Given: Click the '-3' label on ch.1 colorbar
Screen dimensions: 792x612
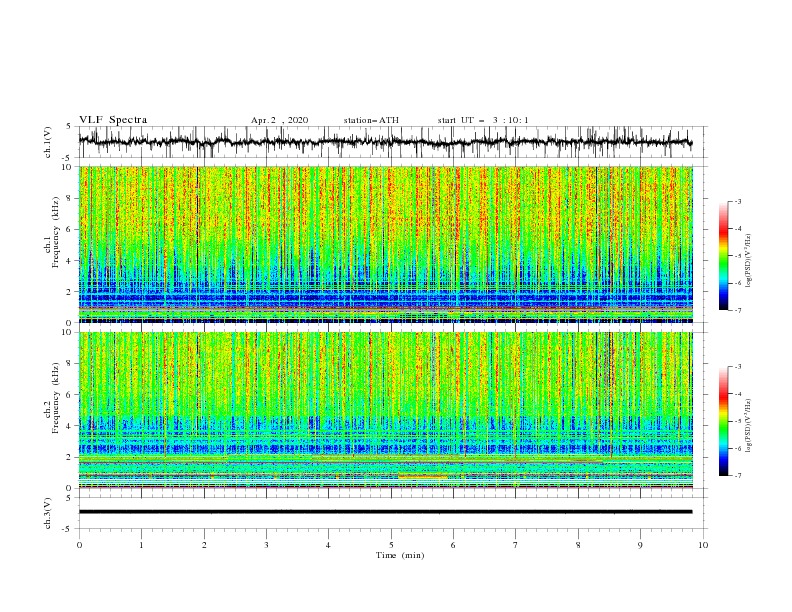Looking at the screenshot, I should tap(737, 202).
